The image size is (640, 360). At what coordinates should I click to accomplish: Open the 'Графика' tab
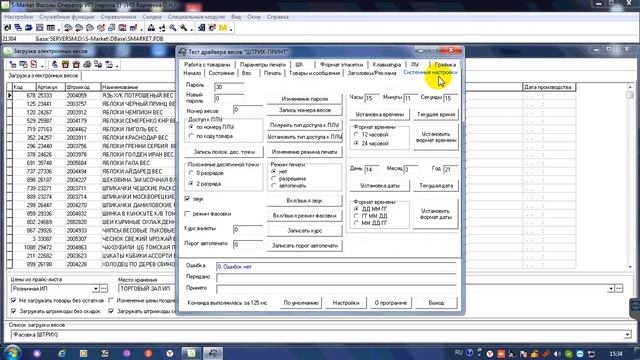pos(445,64)
